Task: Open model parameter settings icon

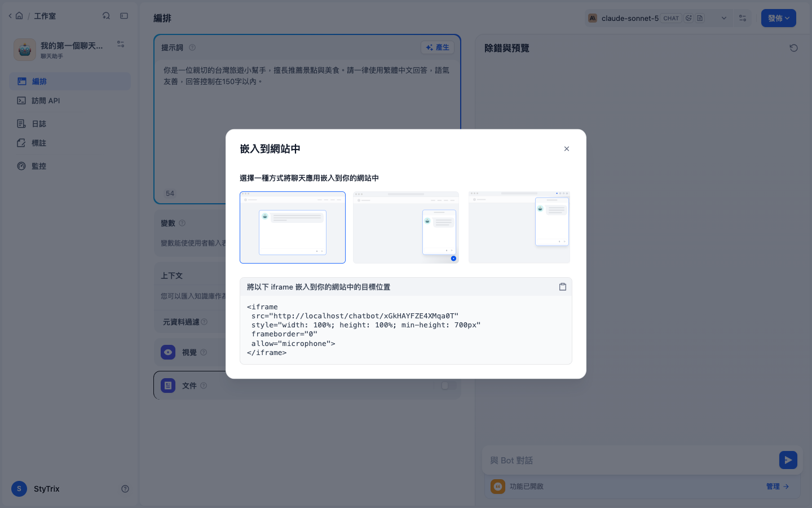Action: pos(743,18)
